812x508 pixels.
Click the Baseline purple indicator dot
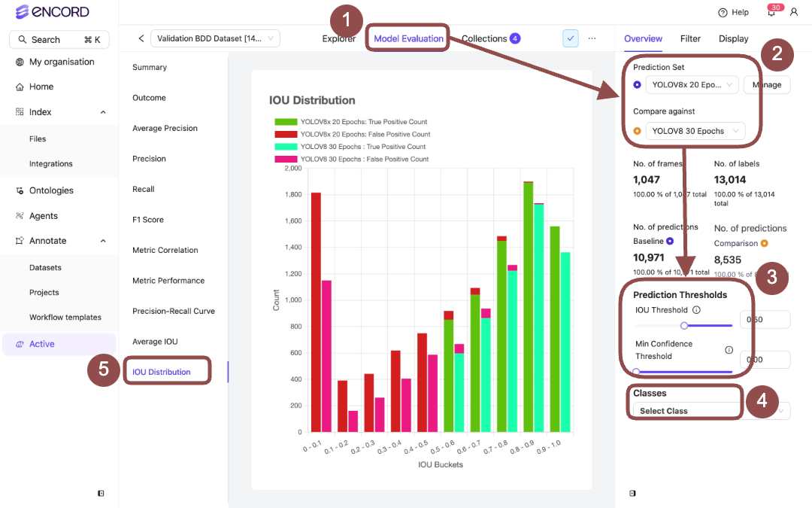pyautogui.click(x=670, y=241)
